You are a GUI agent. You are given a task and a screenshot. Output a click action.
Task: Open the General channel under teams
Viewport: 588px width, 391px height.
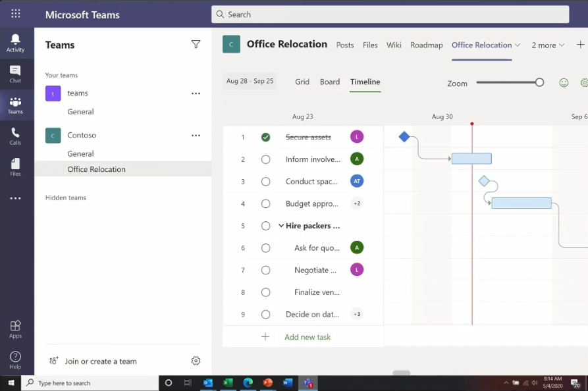tap(80, 112)
